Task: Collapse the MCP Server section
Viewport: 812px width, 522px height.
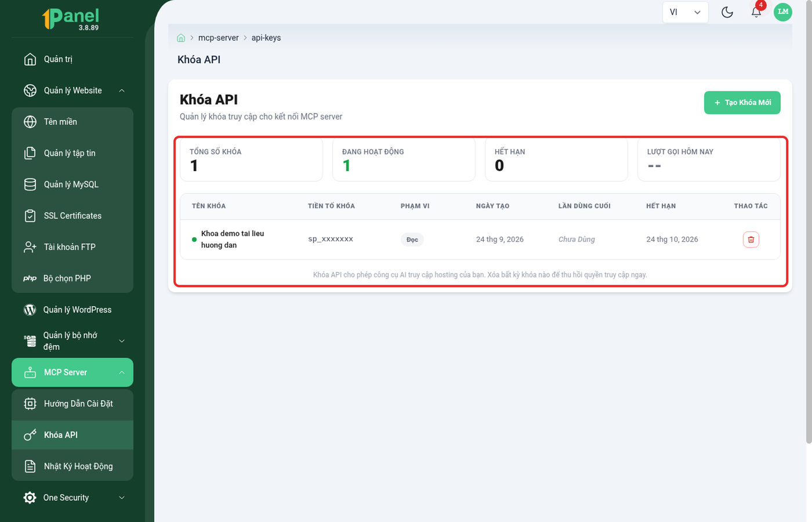Action: 122,372
